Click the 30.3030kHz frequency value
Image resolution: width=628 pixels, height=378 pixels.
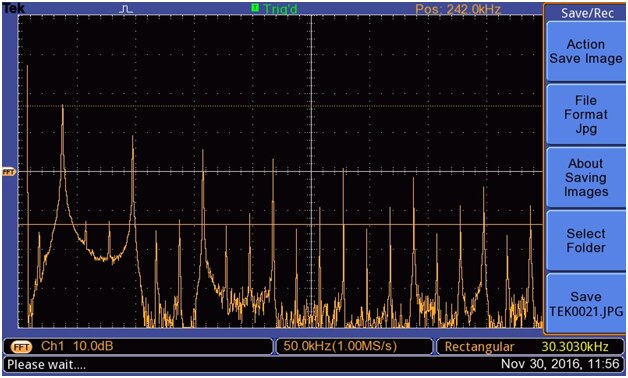pyautogui.click(x=575, y=346)
